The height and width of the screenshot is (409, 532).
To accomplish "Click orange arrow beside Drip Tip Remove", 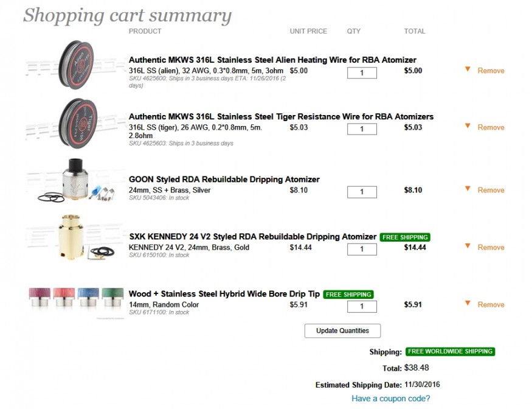I will tap(468, 303).
